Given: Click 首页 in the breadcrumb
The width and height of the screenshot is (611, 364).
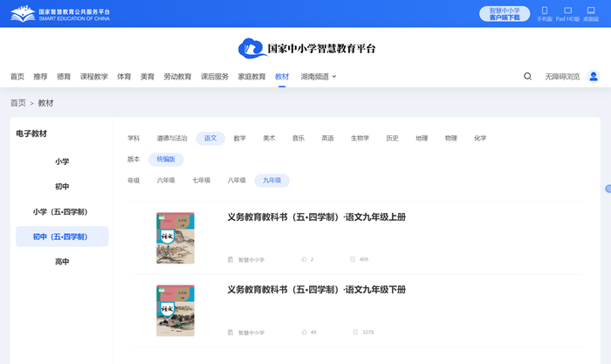Looking at the screenshot, I should click(x=18, y=103).
